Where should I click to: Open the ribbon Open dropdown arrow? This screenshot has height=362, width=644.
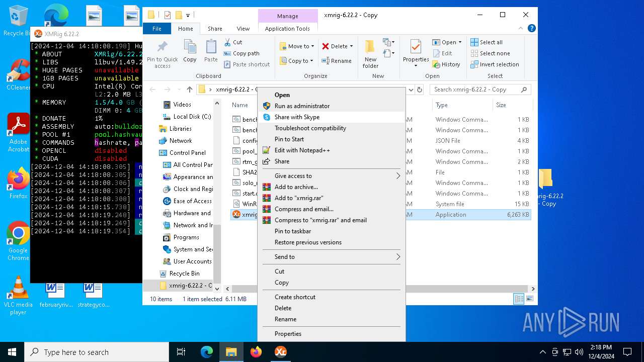[x=460, y=42]
